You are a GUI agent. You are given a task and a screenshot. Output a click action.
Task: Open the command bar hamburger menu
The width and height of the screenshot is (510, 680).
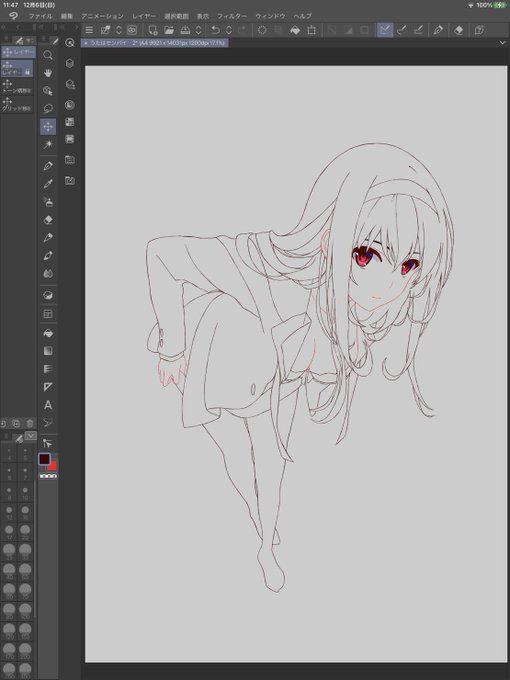89,30
